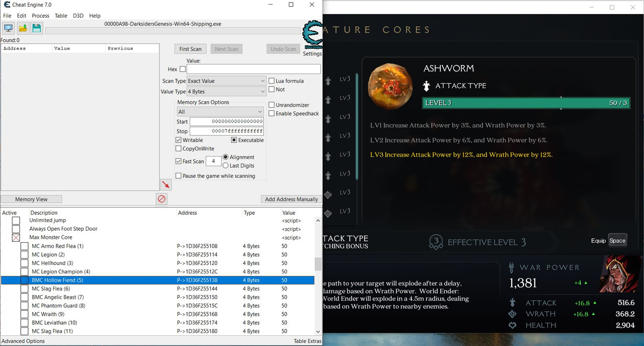The image size is (644, 346).
Task: Toggle the Writable checkbox
Action: (x=179, y=140)
